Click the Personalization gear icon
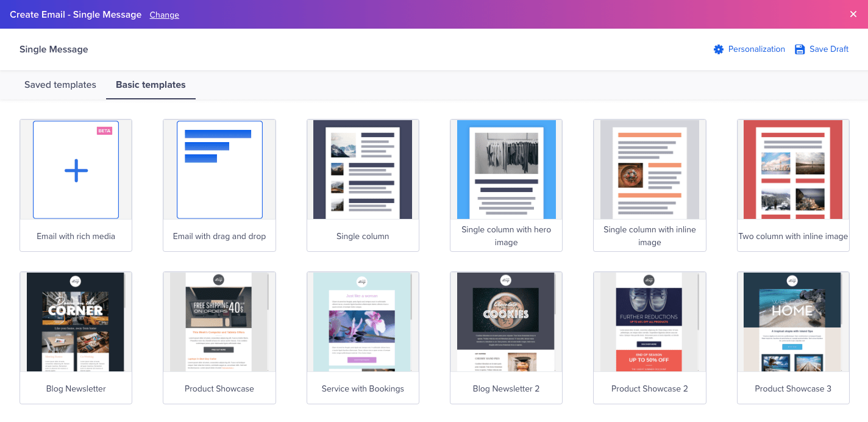This screenshot has width=868, height=422. 719,49
